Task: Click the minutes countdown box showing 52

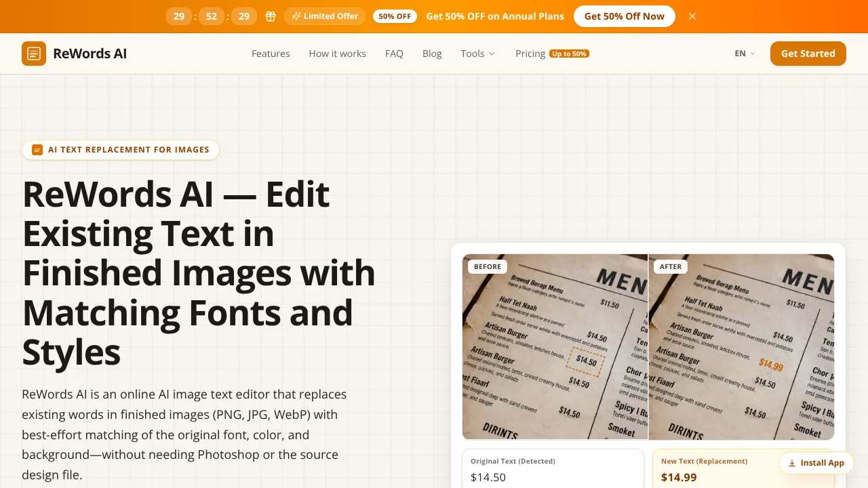Action: tap(212, 16)
